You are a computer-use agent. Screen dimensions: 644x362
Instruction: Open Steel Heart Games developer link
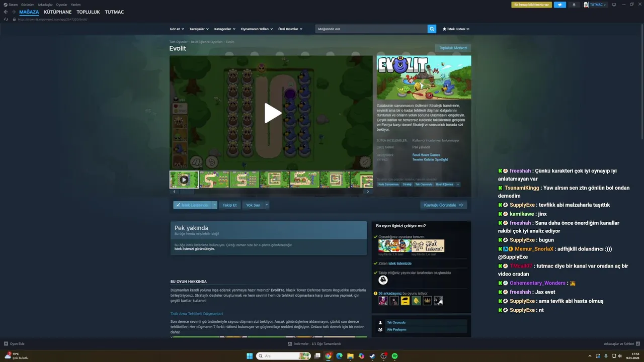[x=426, y=155]
